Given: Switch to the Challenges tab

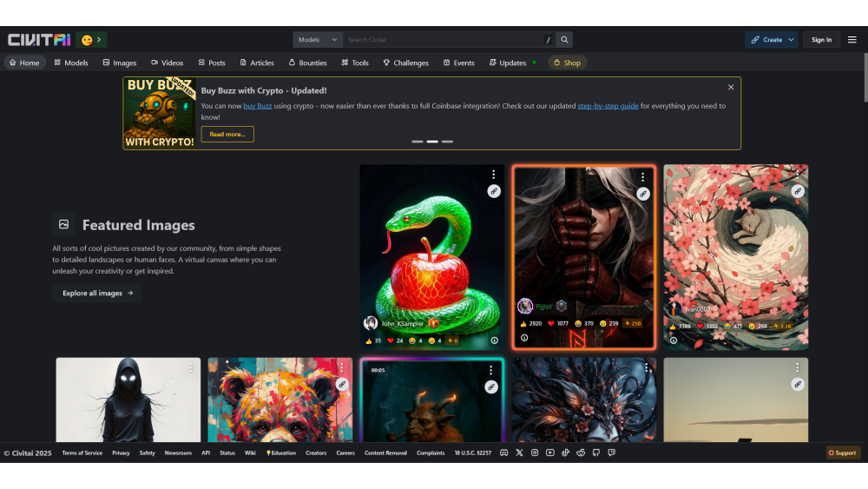Looking at the screenshot, I should pos(405,63).
